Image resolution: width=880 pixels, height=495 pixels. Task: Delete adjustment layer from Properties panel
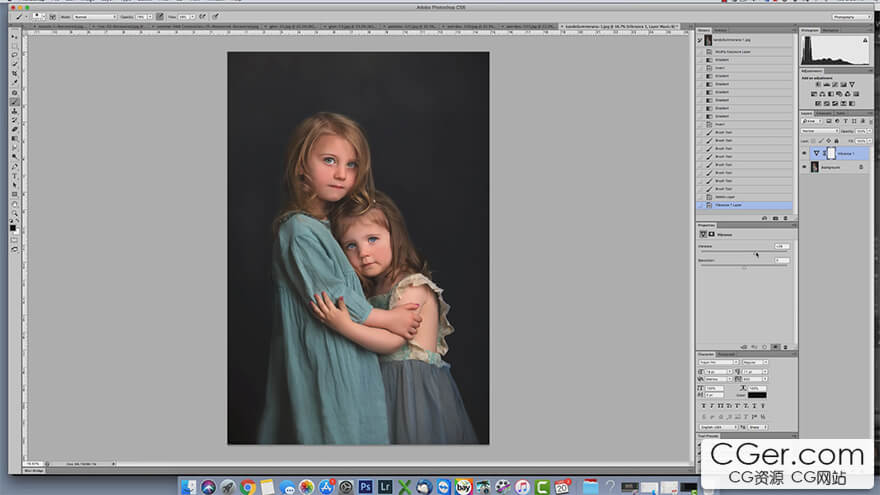pyautogui.click(x=785, y=347)
